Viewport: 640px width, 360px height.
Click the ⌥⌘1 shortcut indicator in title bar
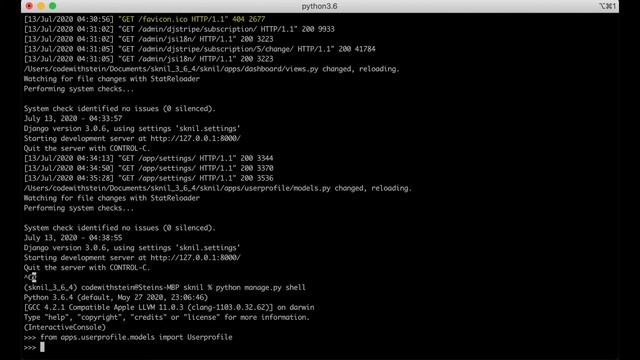pyautogui.click(x=607, y=6)
